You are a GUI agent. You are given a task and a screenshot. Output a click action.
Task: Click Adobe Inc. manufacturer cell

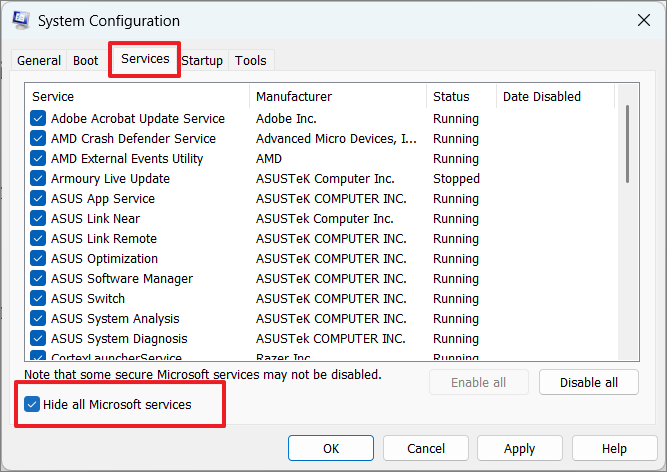pyautogui.click(x=286, y=119)
